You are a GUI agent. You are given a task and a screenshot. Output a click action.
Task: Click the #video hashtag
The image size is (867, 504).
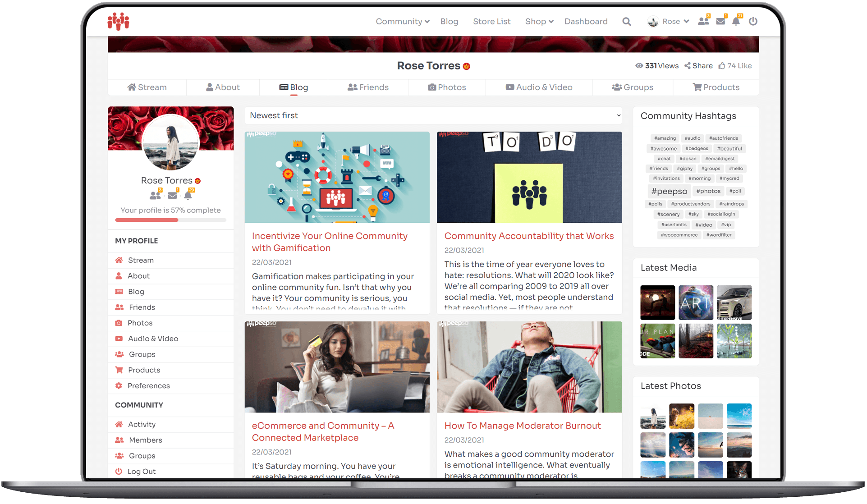coord(703,225)
